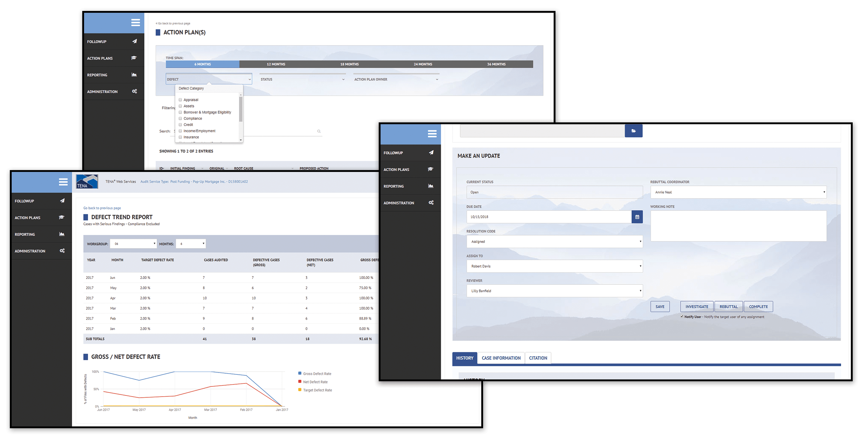Viewport: 868px width, 437px height.
Task: Open the Resolution Code dropdown showing Assigned
Action: (554, 241)
